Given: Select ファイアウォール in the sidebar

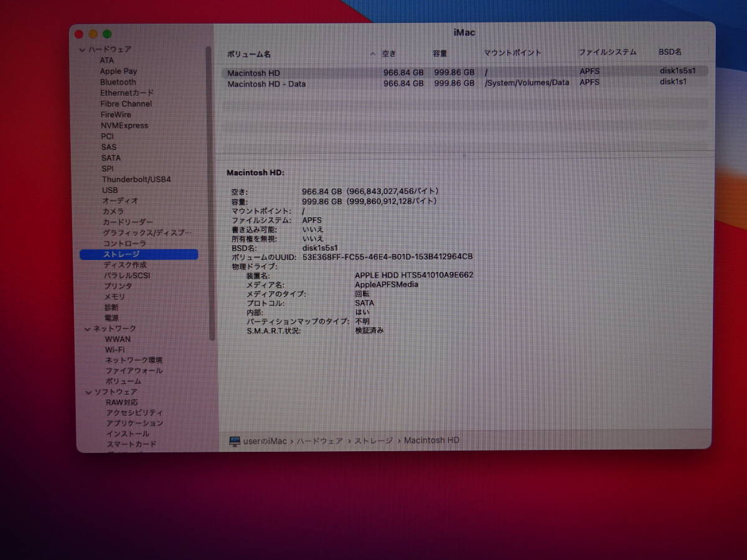Looking at the screenshot, I should coord(134,370).
